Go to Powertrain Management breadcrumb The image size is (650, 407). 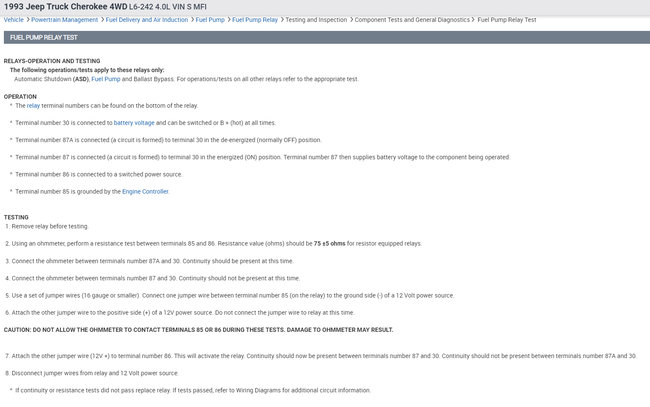coord(65,19)
